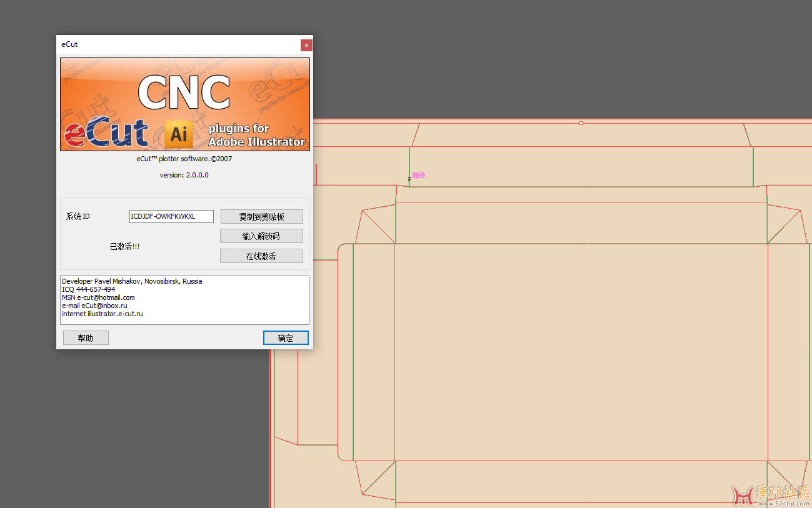Image resolution: width=812 pixels, height=508 pixels.
Task: Click the 系统 ID label
Action: pyautogui.click(x=78, y=216)
